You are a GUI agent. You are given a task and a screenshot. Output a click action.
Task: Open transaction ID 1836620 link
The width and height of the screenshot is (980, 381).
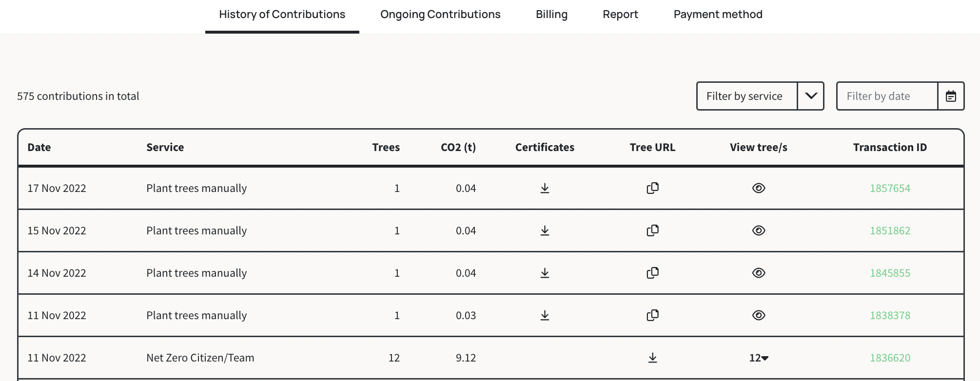pos(890,358)
